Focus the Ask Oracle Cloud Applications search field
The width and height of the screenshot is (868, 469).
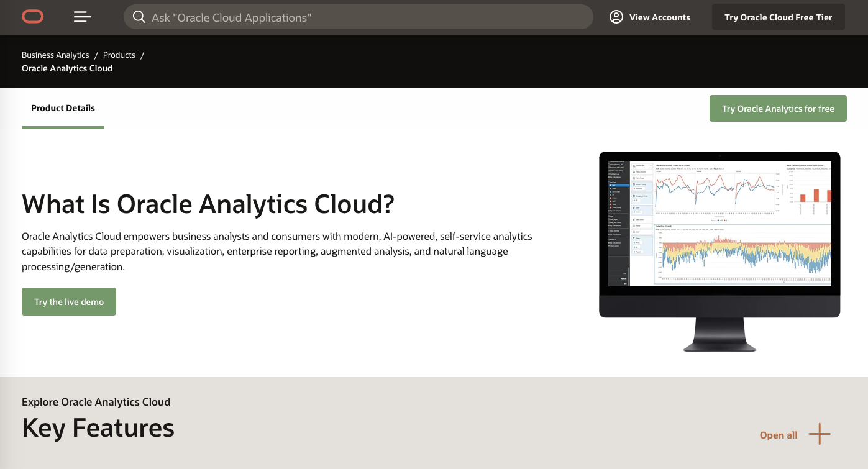point(359,17)
